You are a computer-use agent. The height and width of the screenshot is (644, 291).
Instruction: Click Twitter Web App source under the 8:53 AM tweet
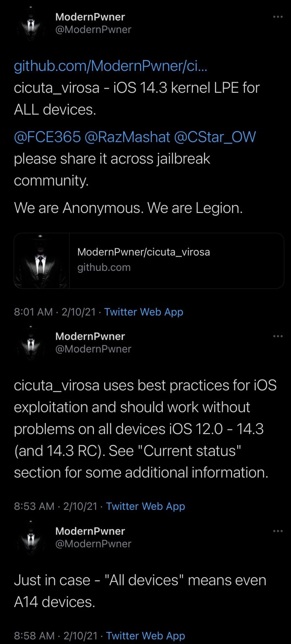tap(145, 506)
